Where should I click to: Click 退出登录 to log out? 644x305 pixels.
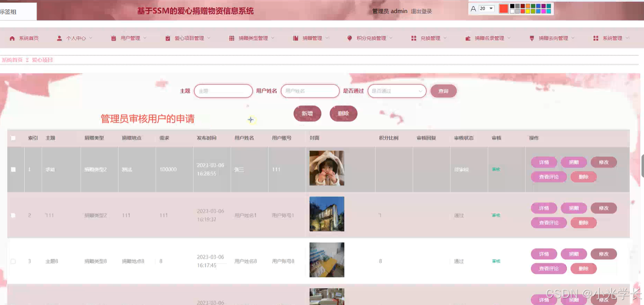[421, 11]
